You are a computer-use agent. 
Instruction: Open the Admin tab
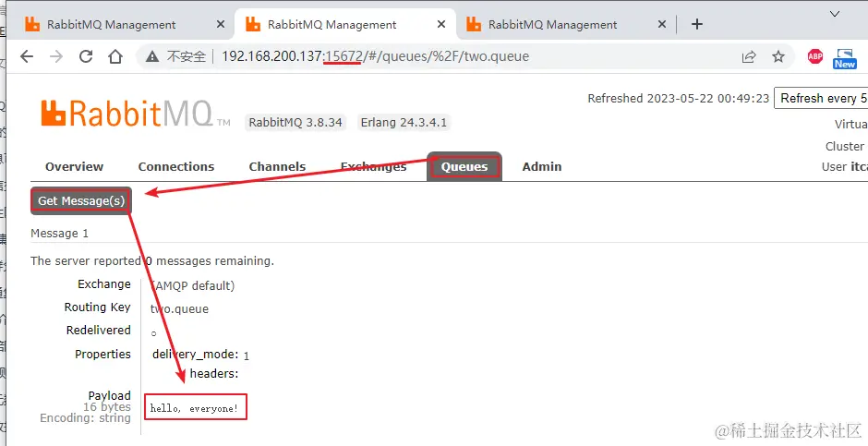point(542,166)
